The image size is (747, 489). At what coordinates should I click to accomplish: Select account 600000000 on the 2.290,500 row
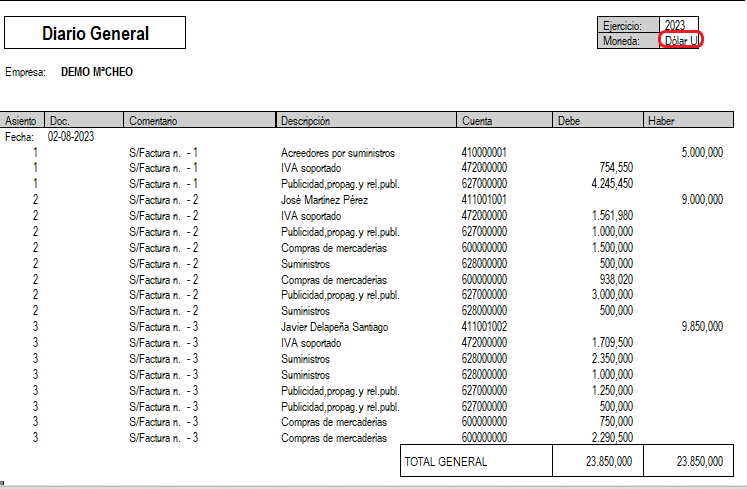484,438
